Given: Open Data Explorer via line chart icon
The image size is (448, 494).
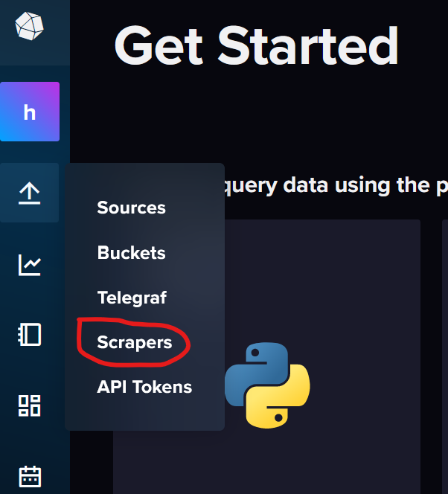Looking at the screenshot, I should pos(30,264).
